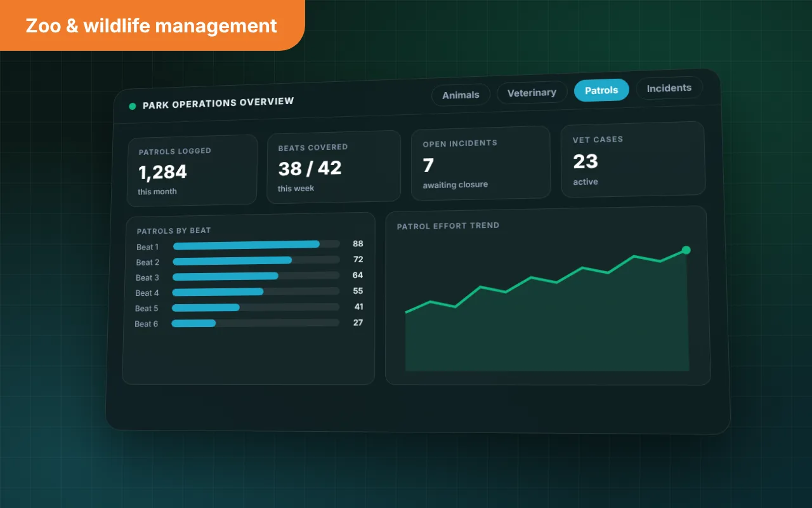Click the Beat 1 progress bar

256,244
